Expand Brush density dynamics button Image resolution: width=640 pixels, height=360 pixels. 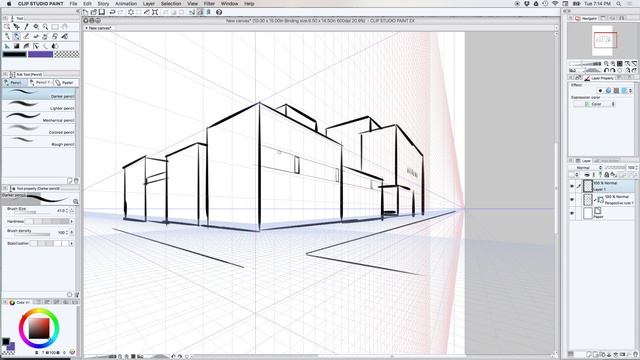pos(72,232)
